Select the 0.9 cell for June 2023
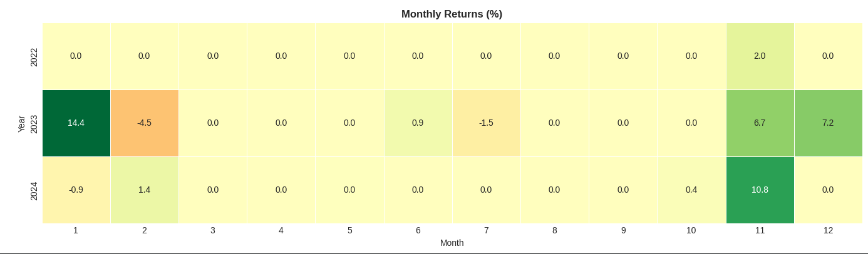Viewport: 868px width, 254px height. (418, 123)
